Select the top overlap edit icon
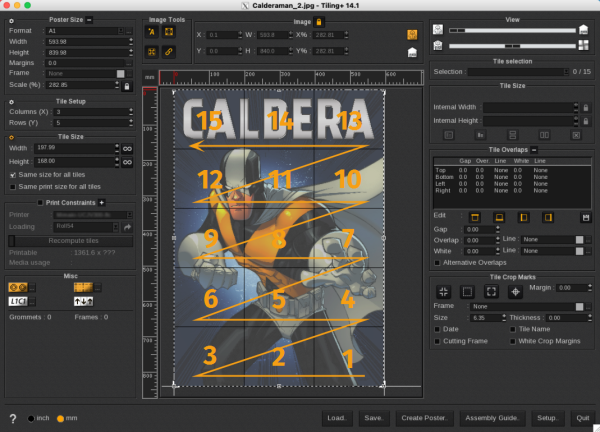600x432 pixels. click(474, 216)
